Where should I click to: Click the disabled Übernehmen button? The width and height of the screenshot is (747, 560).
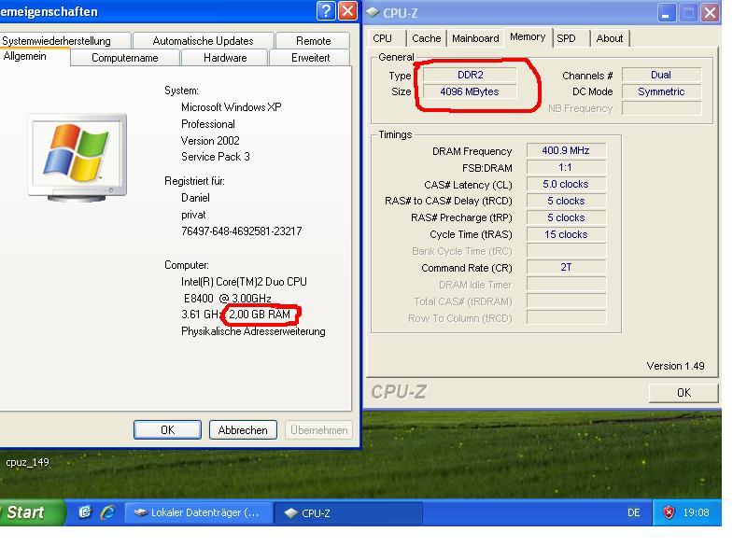pyautogui.click(x=318, y=430)
